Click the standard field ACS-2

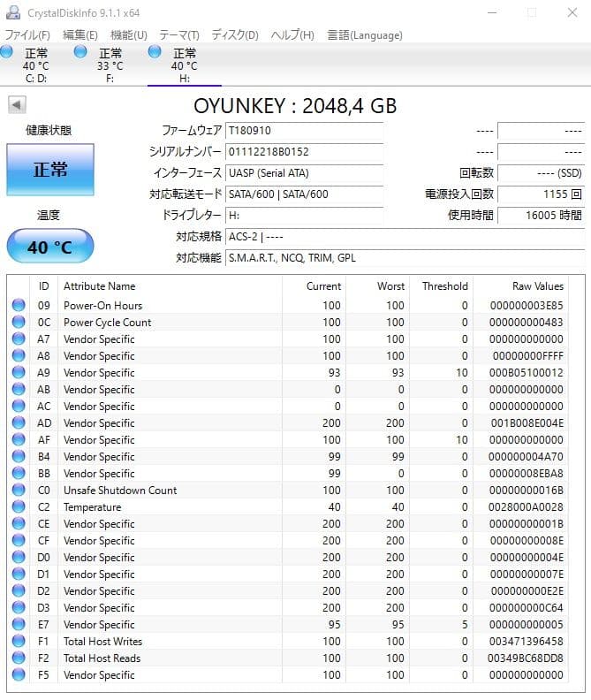[405, 237]
